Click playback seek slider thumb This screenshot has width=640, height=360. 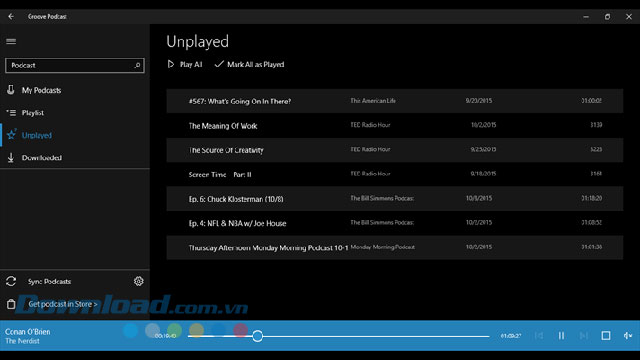click(x=258, y=336)
